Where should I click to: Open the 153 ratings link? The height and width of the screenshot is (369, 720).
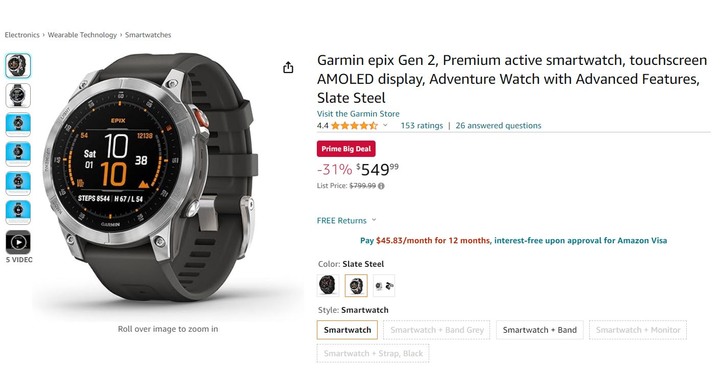coord(422,125)
